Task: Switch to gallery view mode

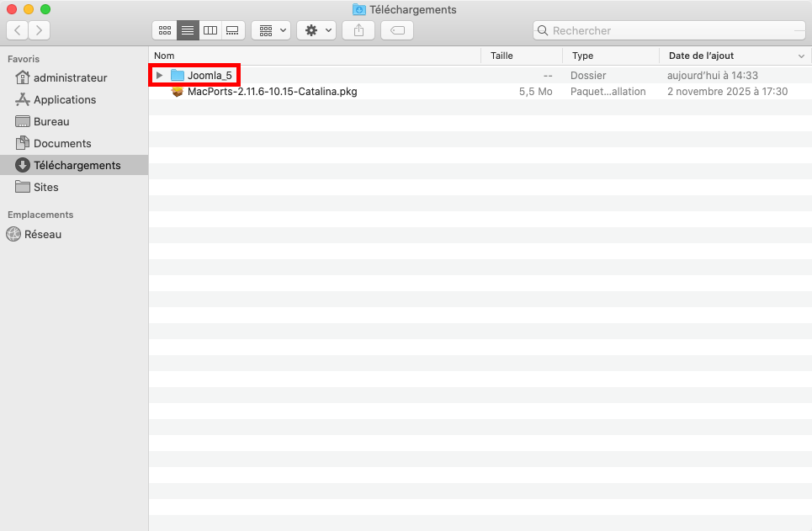Action: click(233, 30)
